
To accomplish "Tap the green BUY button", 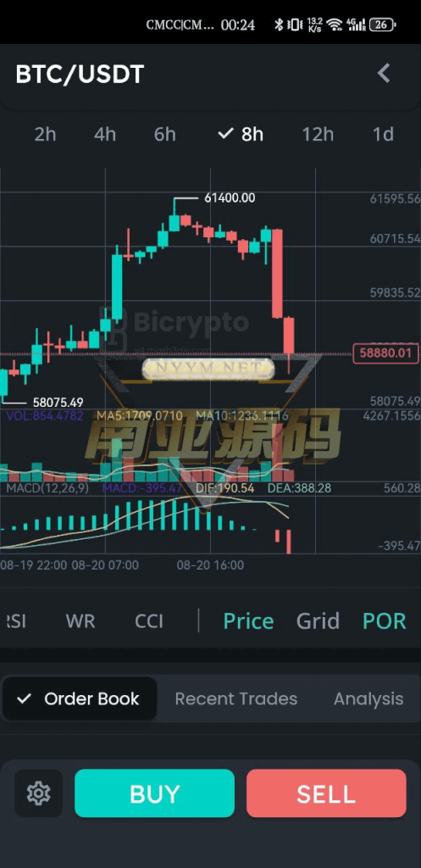I will pos(154,793).
